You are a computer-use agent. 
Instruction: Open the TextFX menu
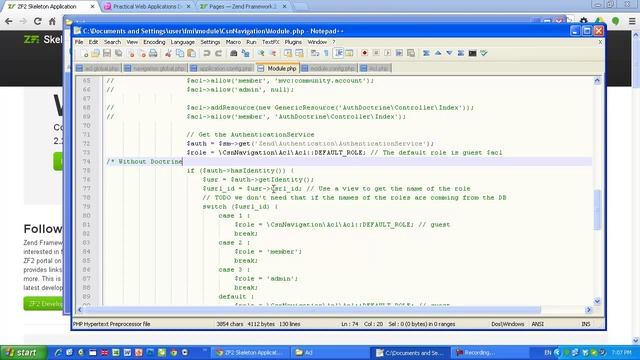[271, 42]
